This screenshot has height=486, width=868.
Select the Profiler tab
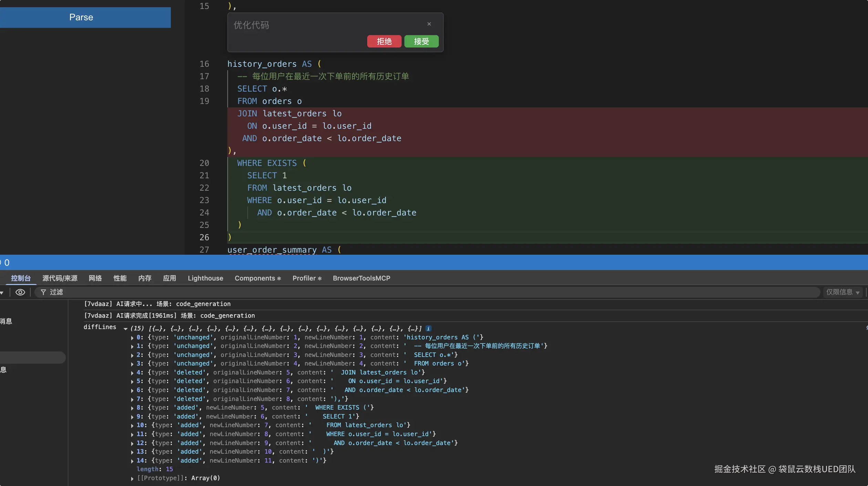click(307, 278)
